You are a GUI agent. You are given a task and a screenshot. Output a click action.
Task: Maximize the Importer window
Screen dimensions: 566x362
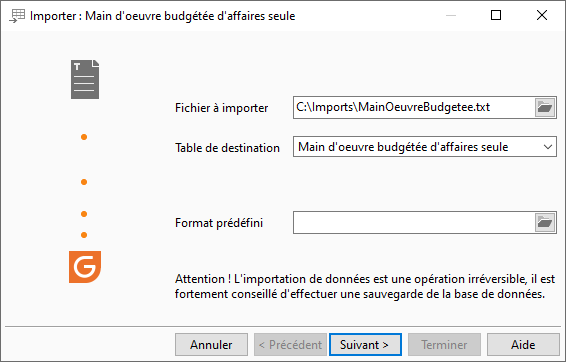point(496,15)
